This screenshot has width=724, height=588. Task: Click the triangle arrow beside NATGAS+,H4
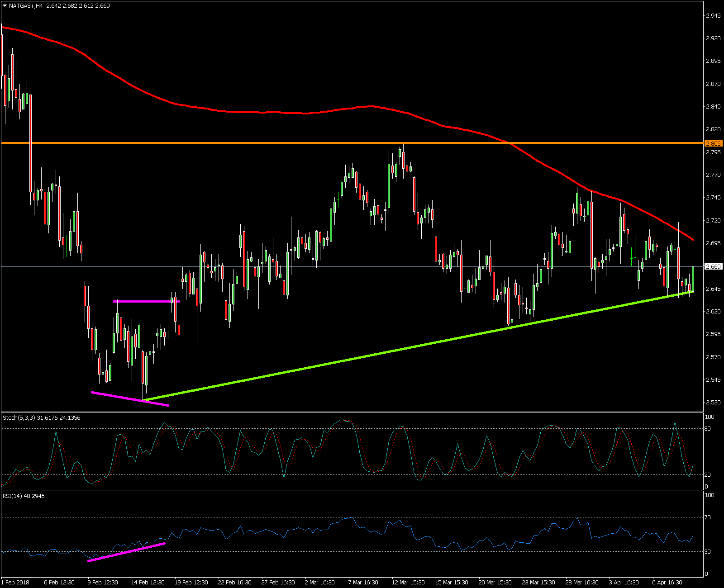[x=5, y=6]
